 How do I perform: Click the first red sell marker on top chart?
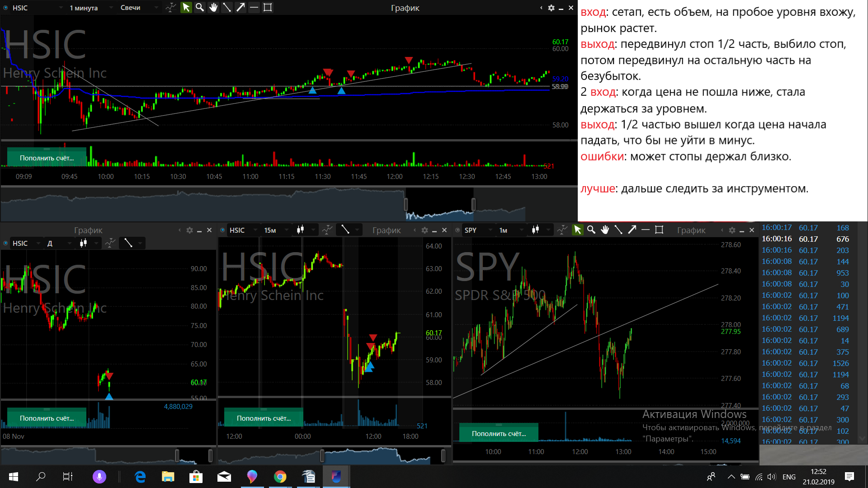click(x=328, y=73)
